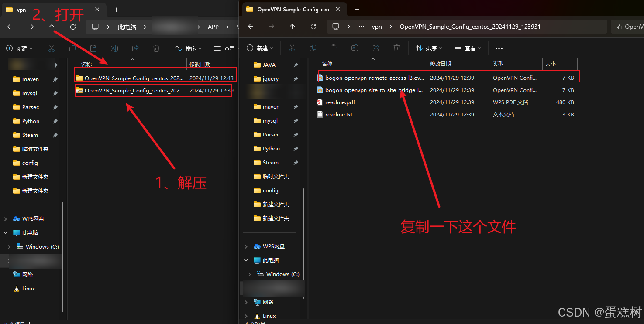Screen dimensions: 644x324
Task: Click Refresh icon in left vpn window
Action: [73, 27]
